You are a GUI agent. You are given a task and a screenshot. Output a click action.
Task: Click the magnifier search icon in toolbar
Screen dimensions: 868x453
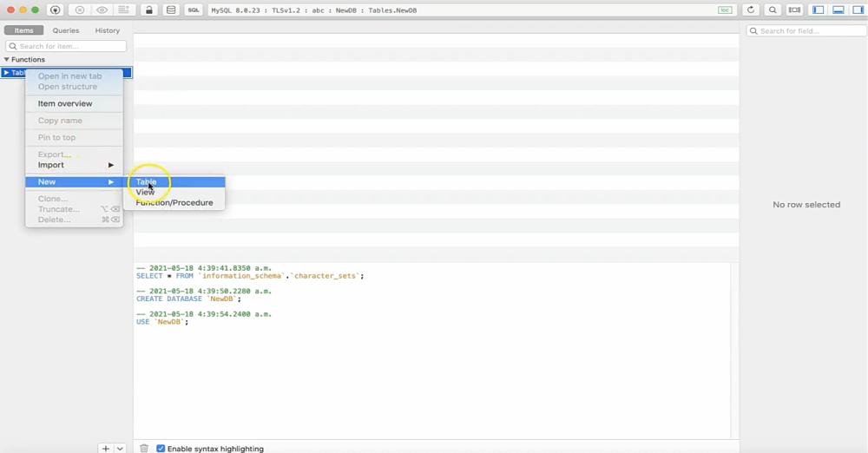click(x=773, y=10)
